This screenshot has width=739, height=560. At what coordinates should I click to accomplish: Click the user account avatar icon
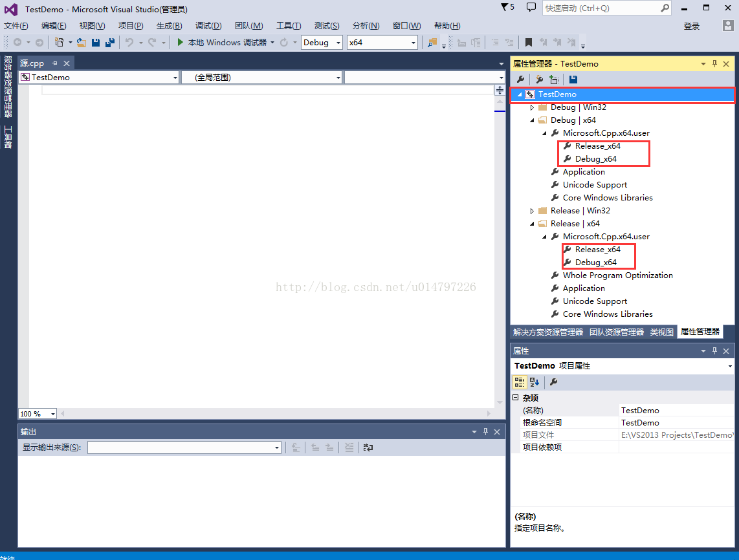pyautogui.click(x=728, y=25)
